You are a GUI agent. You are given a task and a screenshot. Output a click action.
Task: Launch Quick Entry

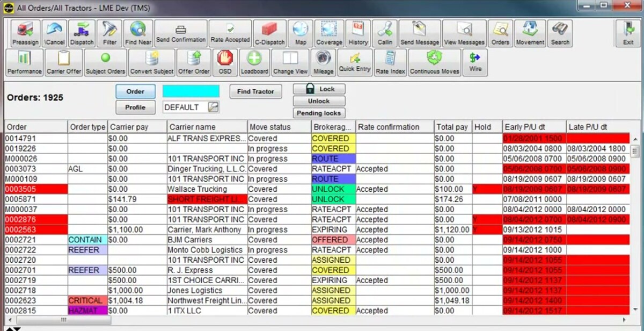(355, 62)
